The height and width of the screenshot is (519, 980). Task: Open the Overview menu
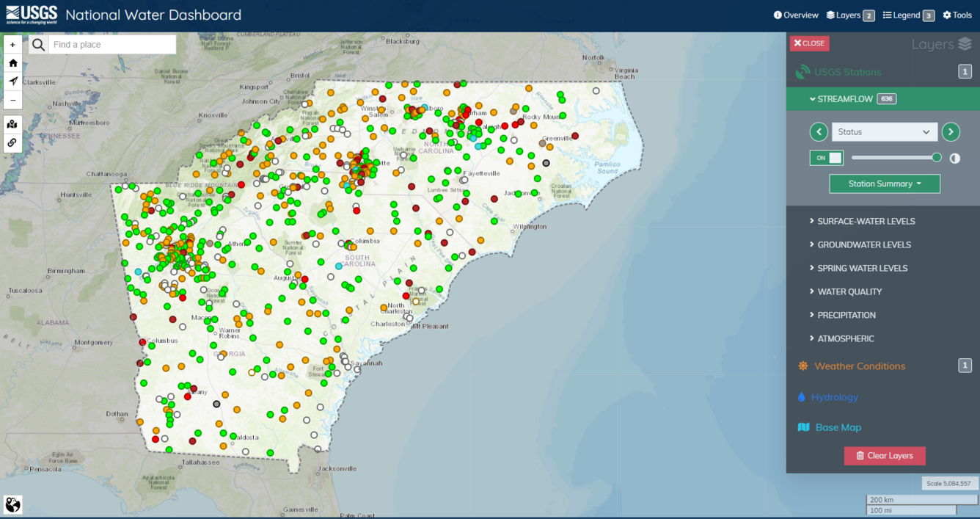[796, 15]
